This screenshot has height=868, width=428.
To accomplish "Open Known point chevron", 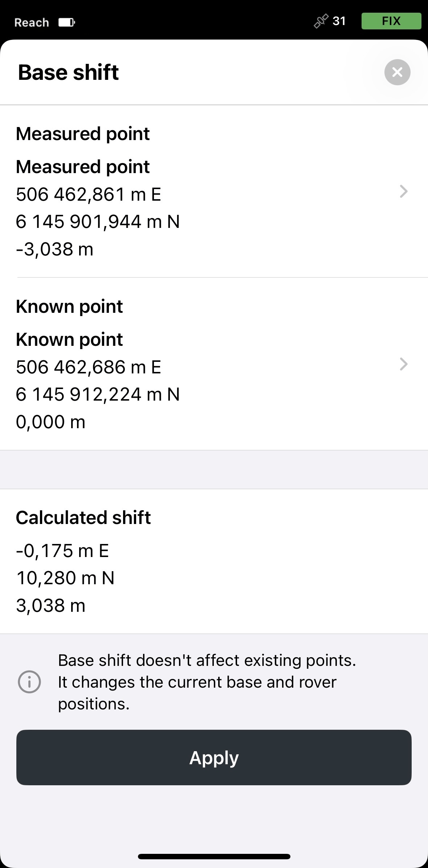I will pos(404,364).
